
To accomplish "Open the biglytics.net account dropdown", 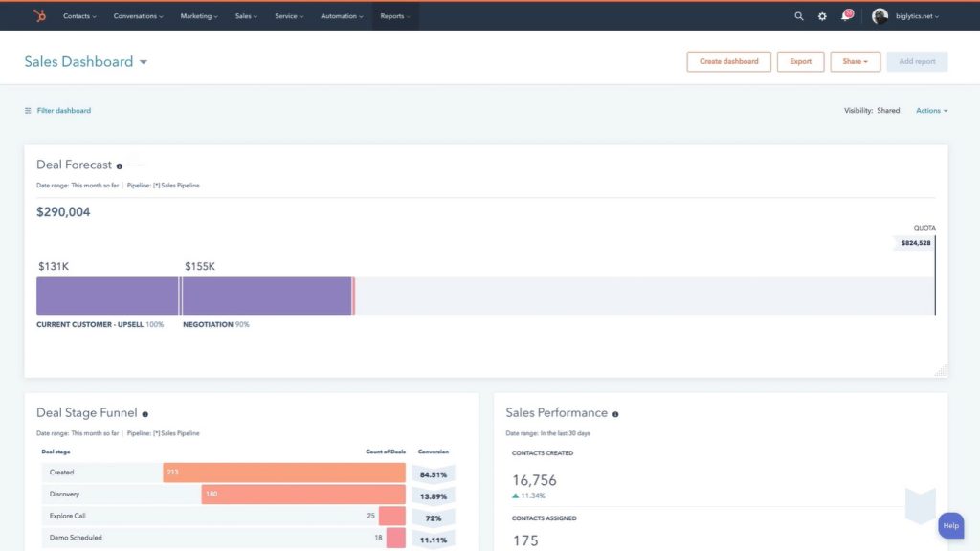I will point(914,15).
